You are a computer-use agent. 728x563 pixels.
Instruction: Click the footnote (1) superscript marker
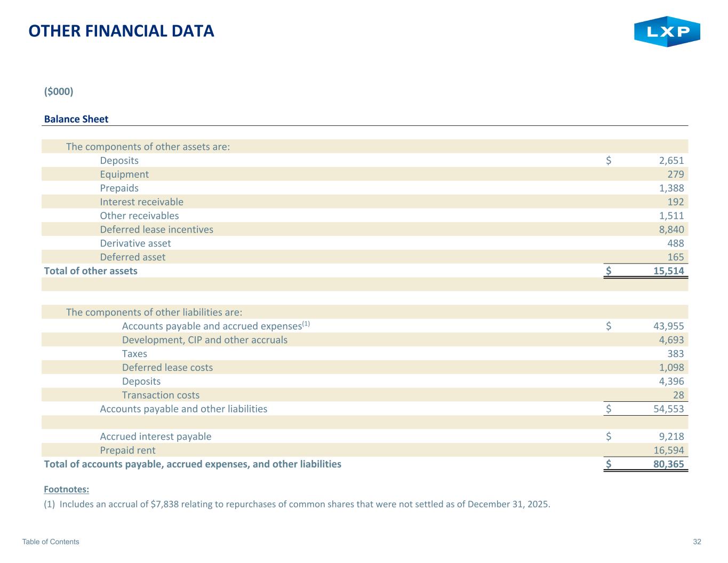tap(306, 323)
